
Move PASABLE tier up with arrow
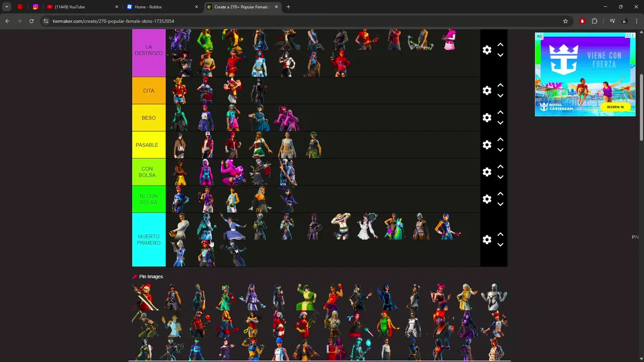(500, 140)
